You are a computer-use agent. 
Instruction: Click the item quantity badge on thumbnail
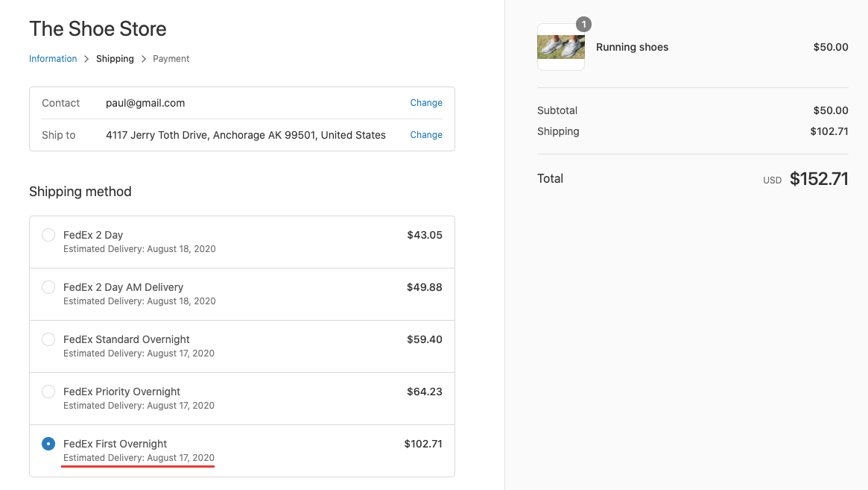click(x=583, y=25)
